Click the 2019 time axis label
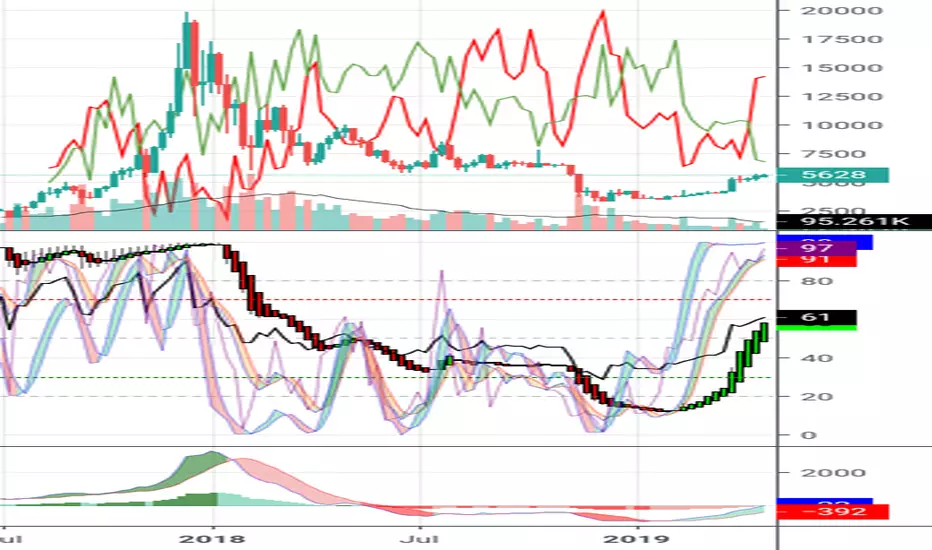 click(636, 539)
